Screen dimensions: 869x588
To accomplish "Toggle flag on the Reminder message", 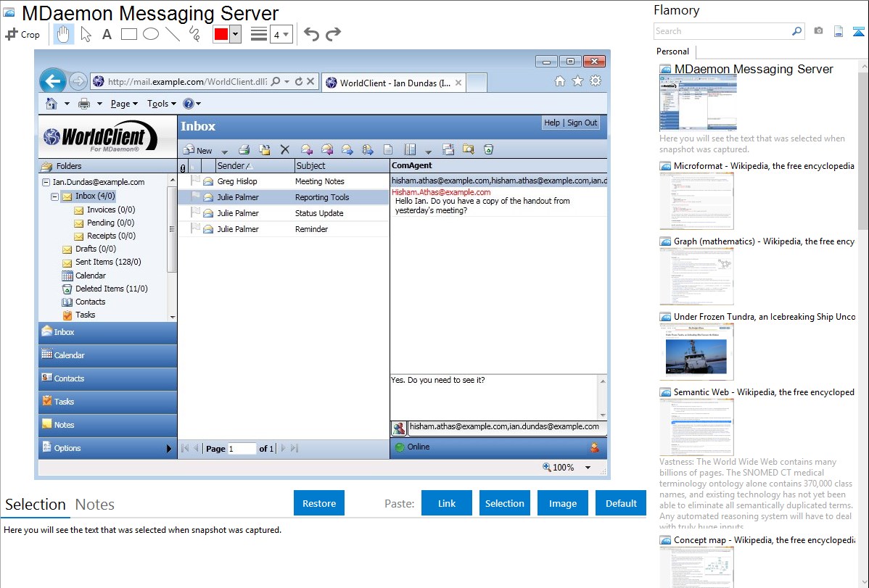I will pyautogui.click(x=195, y=228).
